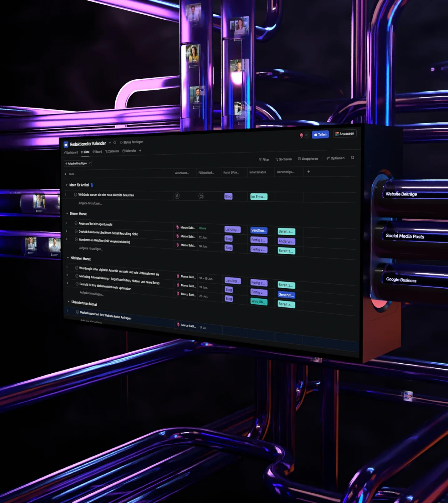Click 'Aufgabe hinzufügen...' under Ideen für Artikel

[x=90, y=203]
